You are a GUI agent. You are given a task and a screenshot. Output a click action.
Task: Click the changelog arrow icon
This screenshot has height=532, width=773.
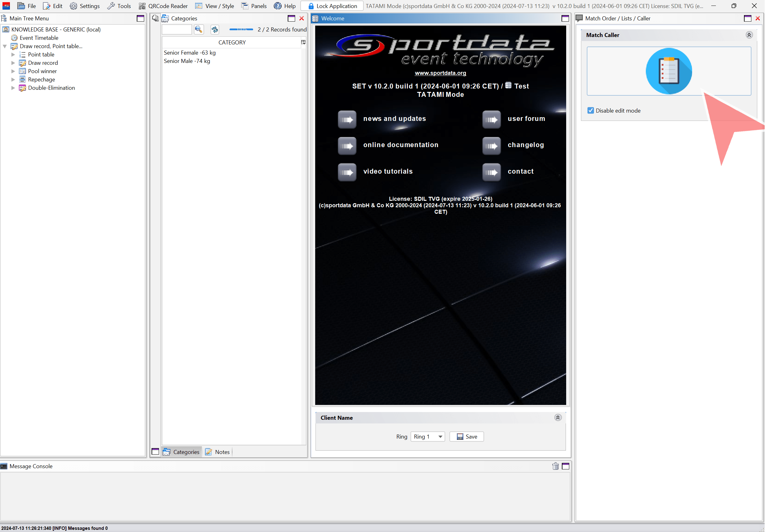[491, 146]
